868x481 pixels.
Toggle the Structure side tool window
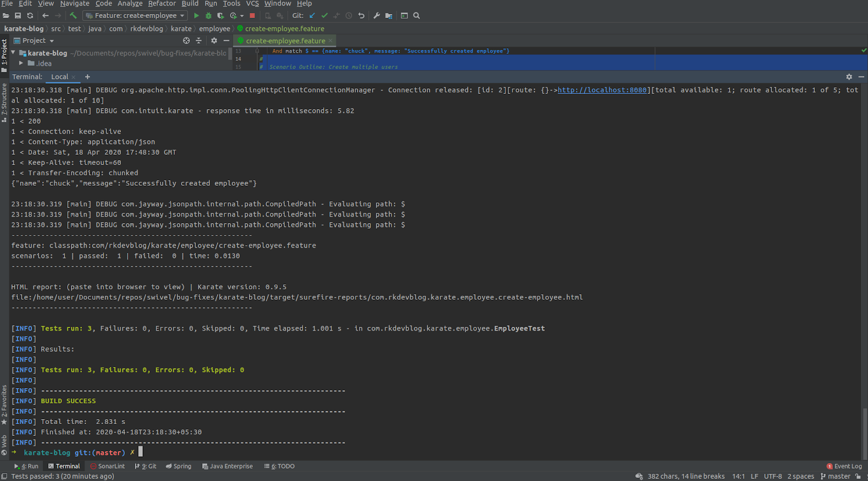(x=4, y=103)
